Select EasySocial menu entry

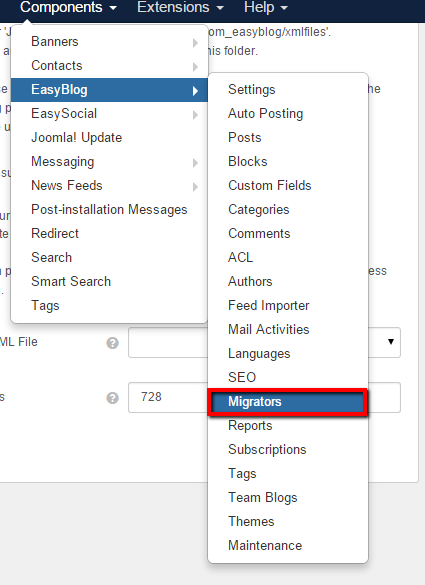pyautogui.click(x=109, y=114)
